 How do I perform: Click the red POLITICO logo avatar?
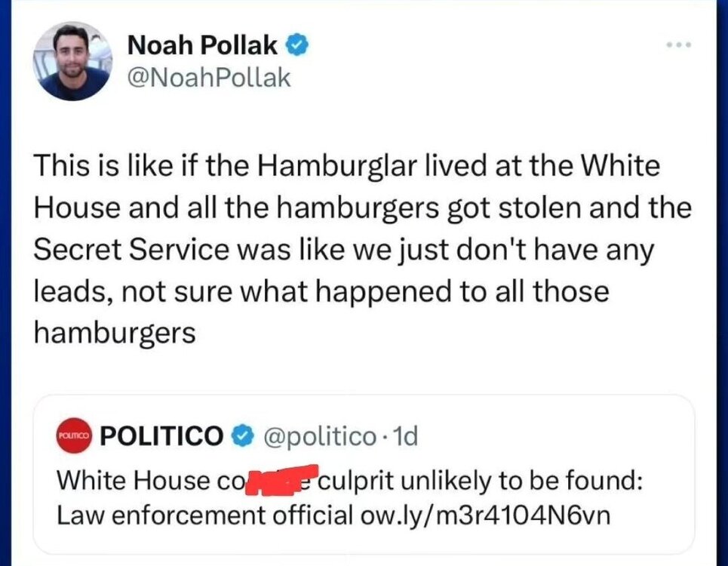click(74, 436)
